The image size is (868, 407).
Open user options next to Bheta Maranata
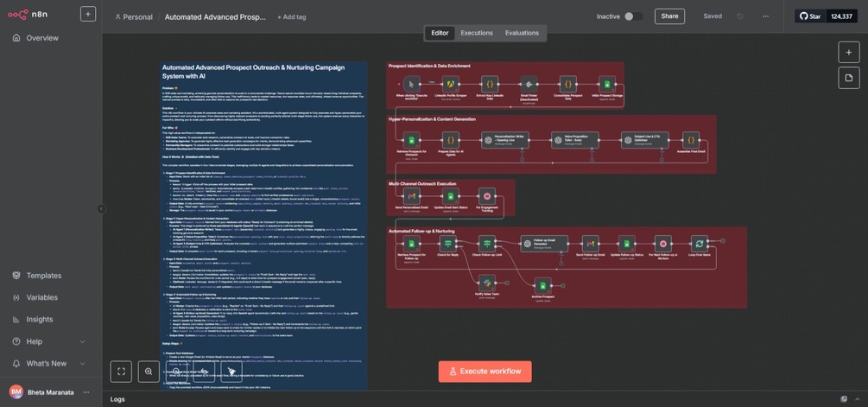86,392
